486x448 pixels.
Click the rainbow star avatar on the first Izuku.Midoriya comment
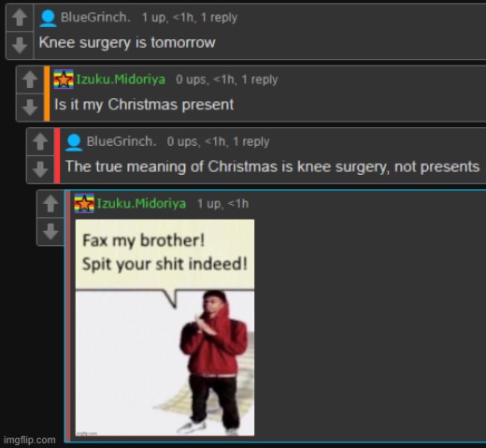tap(64, 79)
